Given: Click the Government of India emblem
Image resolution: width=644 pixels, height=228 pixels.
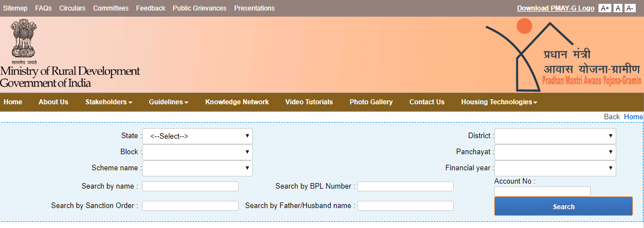Looking at the screenshot, I should tap(23, 42).
